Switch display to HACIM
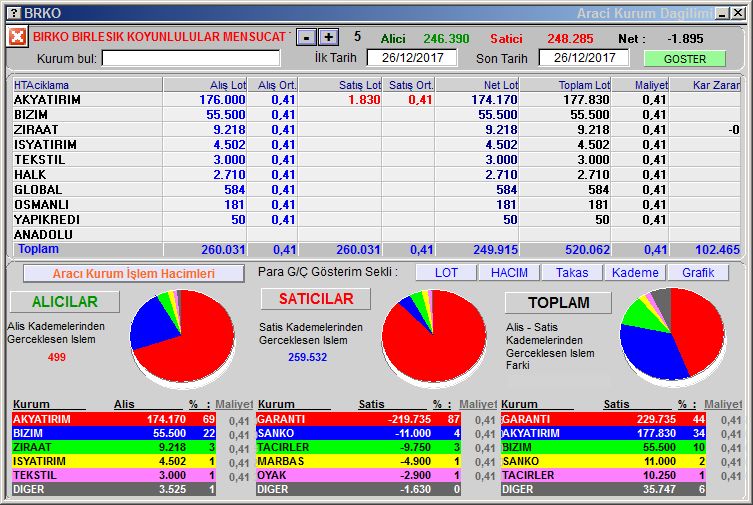 coord(509,273)
